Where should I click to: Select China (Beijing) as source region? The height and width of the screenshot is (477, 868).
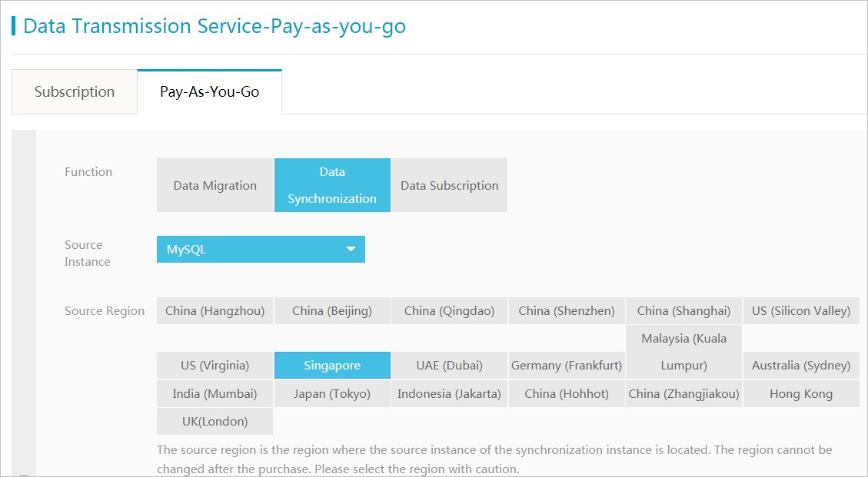point(332,311)
